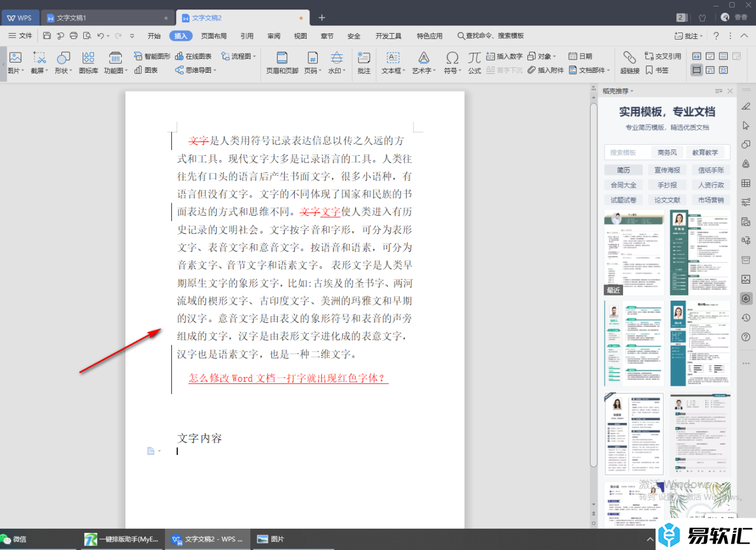The image size is (756, 550).
Task: Click the 搜索模板 template search field
Action: point(626,152)
